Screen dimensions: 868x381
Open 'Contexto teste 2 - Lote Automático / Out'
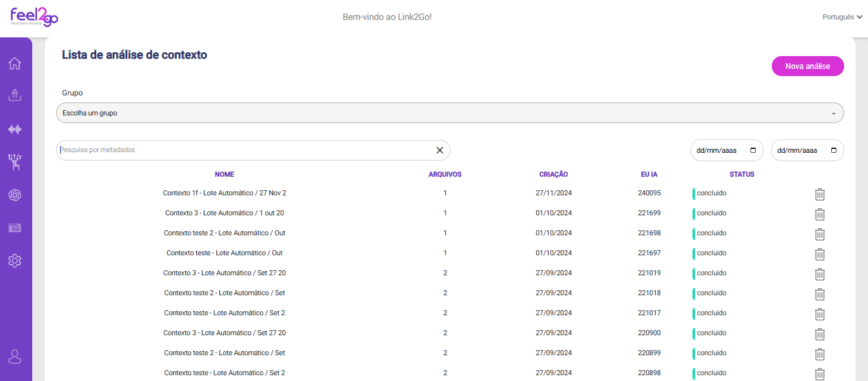pyautogui.click(x=225, y=233)
